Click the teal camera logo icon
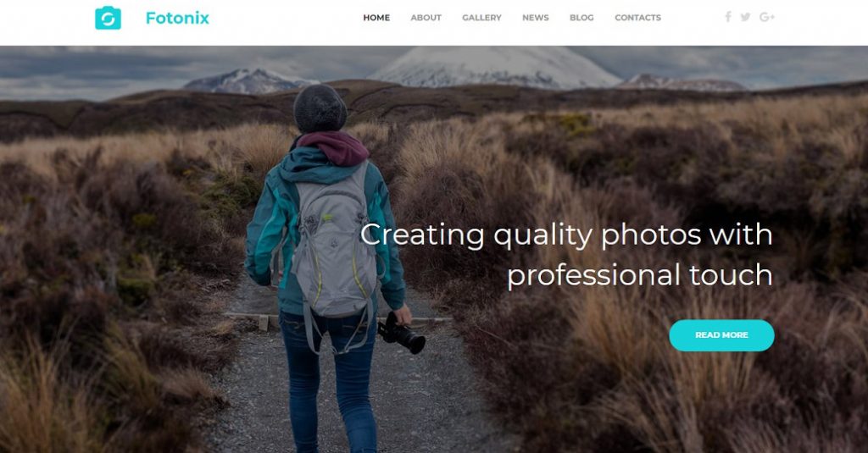The width and height of the screenshot is (868, 453). pos(108,18)
